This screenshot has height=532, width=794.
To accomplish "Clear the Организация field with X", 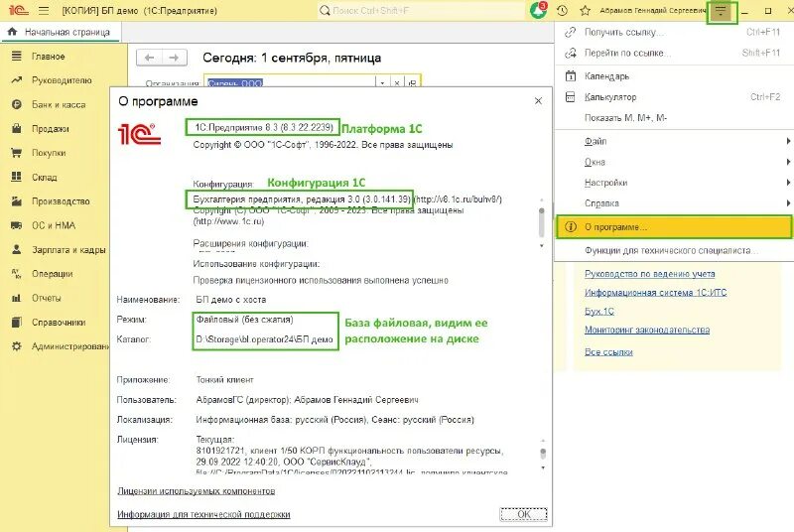I will click(397, 82).
